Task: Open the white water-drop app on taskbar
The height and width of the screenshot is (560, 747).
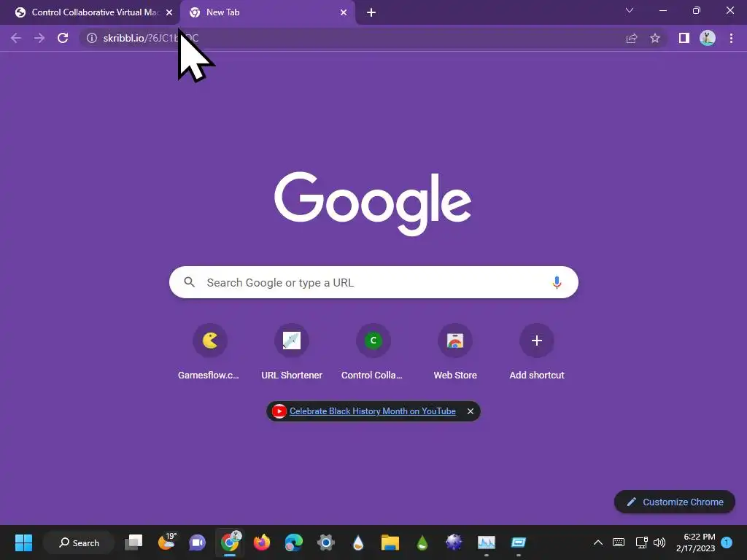Action: (357, 542)
